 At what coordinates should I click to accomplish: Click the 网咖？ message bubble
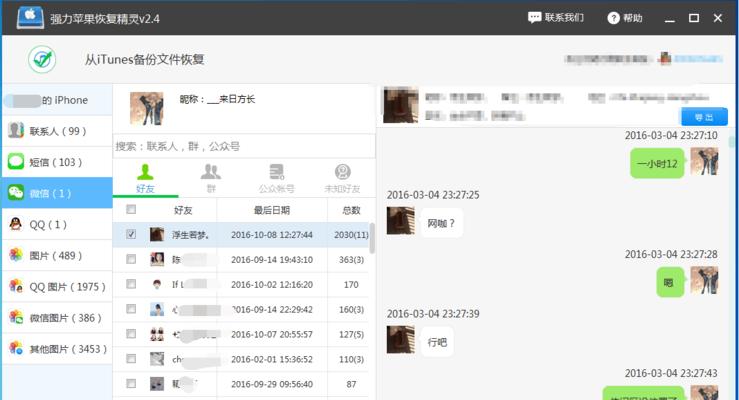click(x=441, y=223)
